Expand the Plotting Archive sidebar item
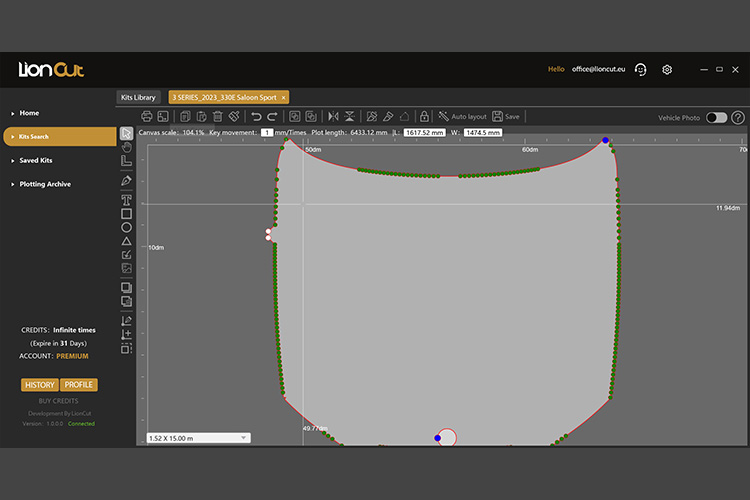The width and height of the screenshot is (750, 500). [x=45, y=184]
